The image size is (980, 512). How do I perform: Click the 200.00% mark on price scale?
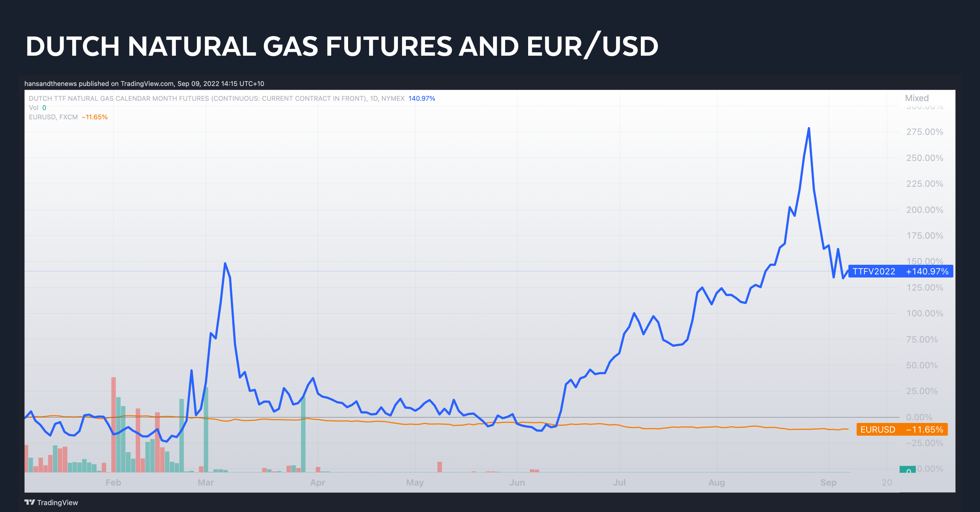[x=924, y=210]
